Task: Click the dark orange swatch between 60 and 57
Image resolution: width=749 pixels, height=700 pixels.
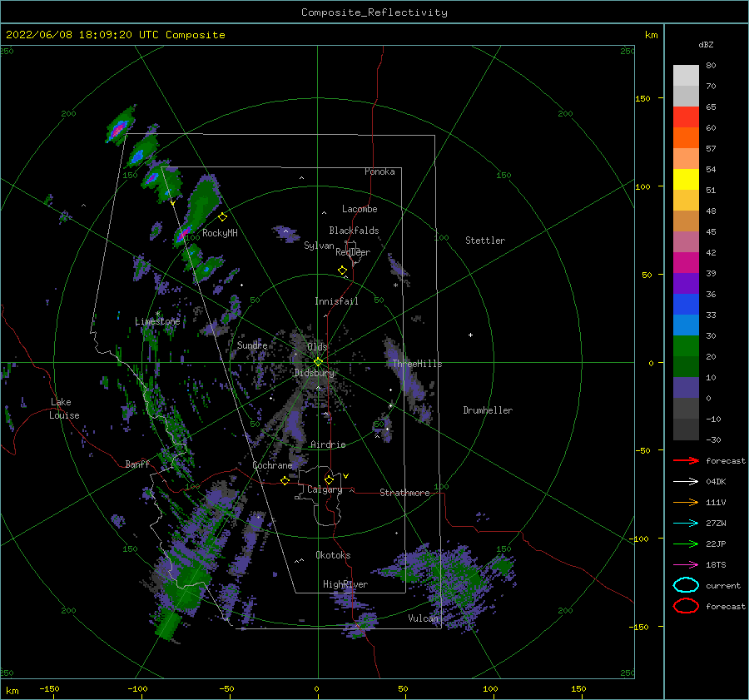Action: (x=686, y=137)
